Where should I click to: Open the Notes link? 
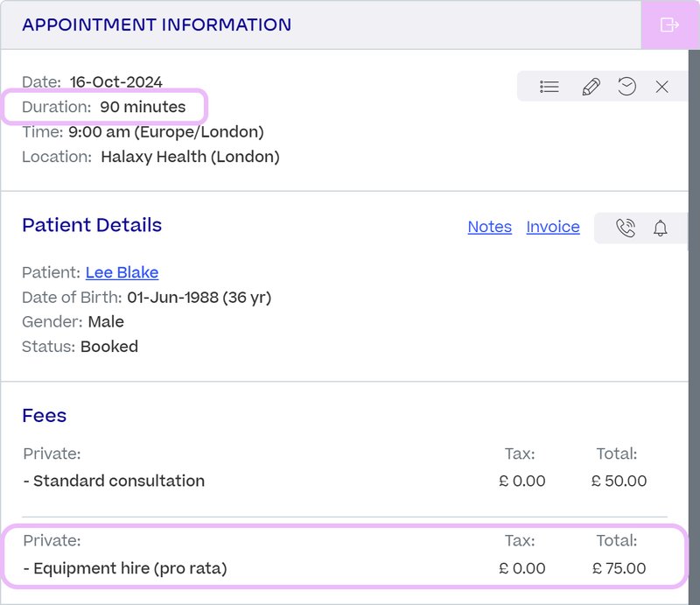pos(489,227)
